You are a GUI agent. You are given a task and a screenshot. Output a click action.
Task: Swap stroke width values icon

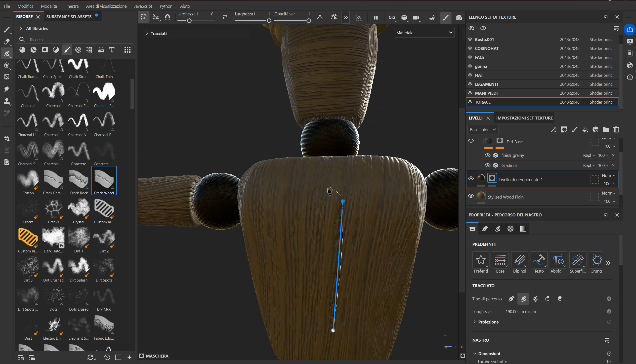225,17
